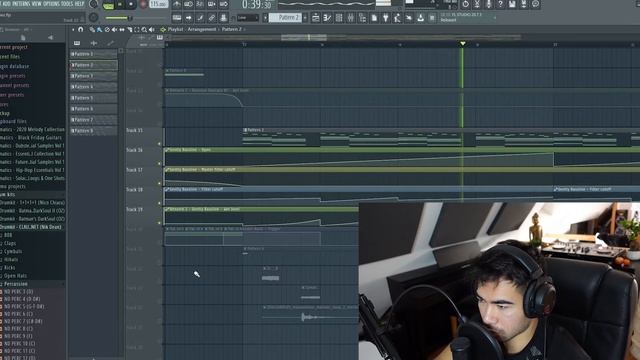Click arrow left of Pattern 2 selector
This screenshot has width=640, height=360.
pyautogui.click(x=265, y=18)
